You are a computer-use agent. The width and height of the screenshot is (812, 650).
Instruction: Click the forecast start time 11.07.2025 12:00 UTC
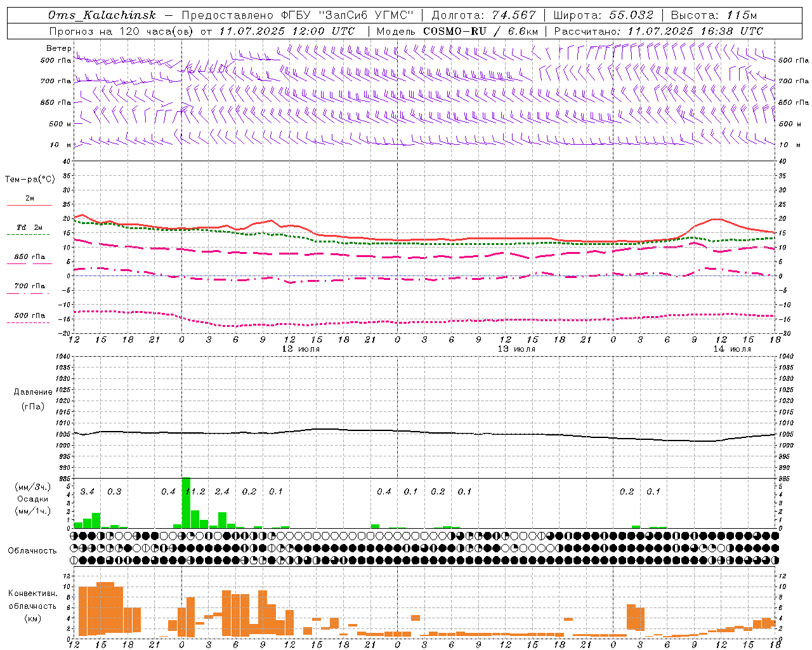(287, 31)
